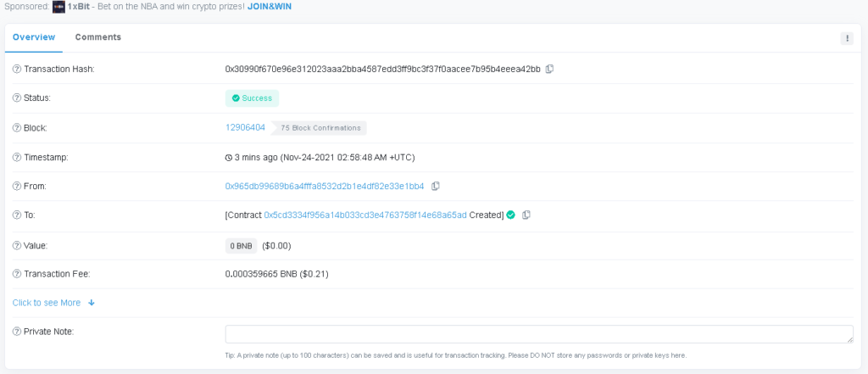
Task: Click help icon beside Status
Action: point(17,98)
